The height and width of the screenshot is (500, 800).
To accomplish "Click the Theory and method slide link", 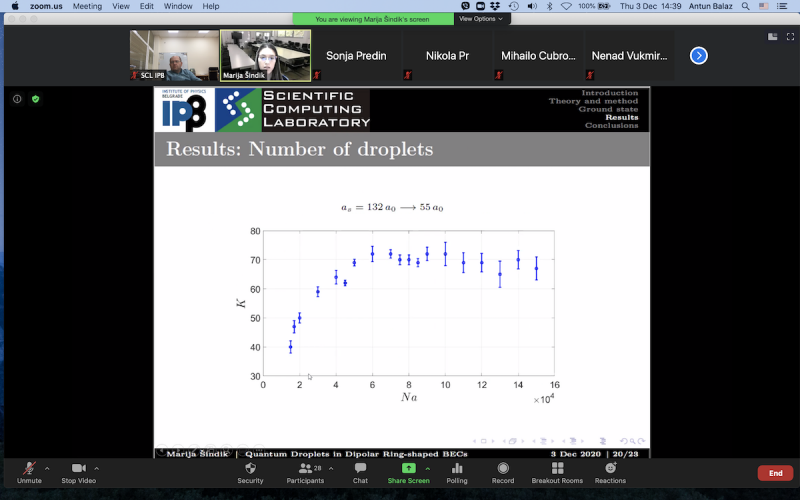I will [x=593, y=101].
